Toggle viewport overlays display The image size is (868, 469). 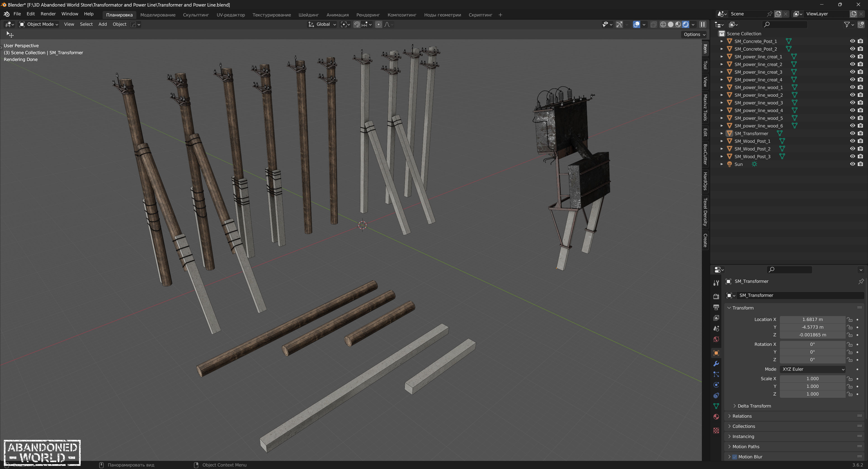636,24
